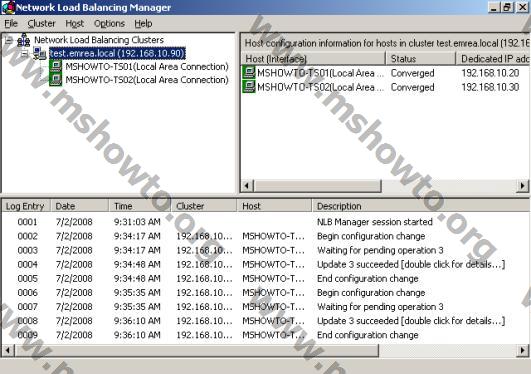Click the log pane's left scroll arrow
Viewport: 531px width, 374px height.
click(8, 350)
